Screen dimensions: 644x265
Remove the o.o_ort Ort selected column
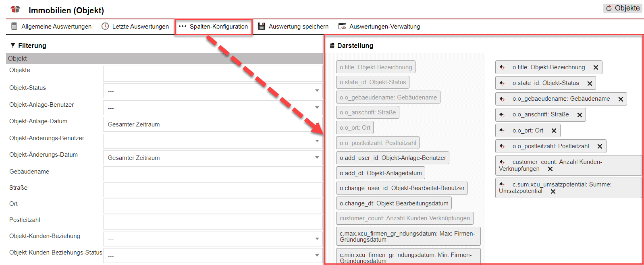(x=554, y=131)
